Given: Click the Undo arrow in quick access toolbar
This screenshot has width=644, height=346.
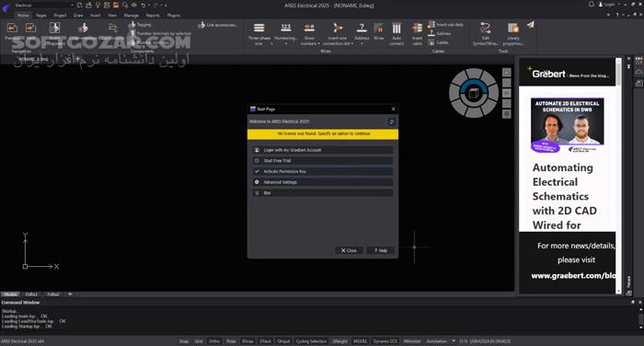Looking at the screenshot, I should click(x=143, y=5).
